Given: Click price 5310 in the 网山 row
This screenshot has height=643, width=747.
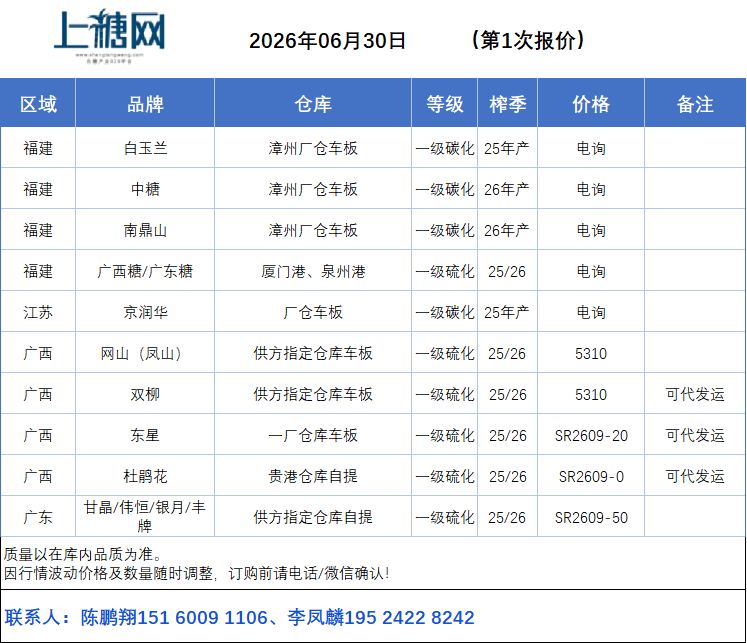Looking at the screenshot, I should tap(591, 353).
